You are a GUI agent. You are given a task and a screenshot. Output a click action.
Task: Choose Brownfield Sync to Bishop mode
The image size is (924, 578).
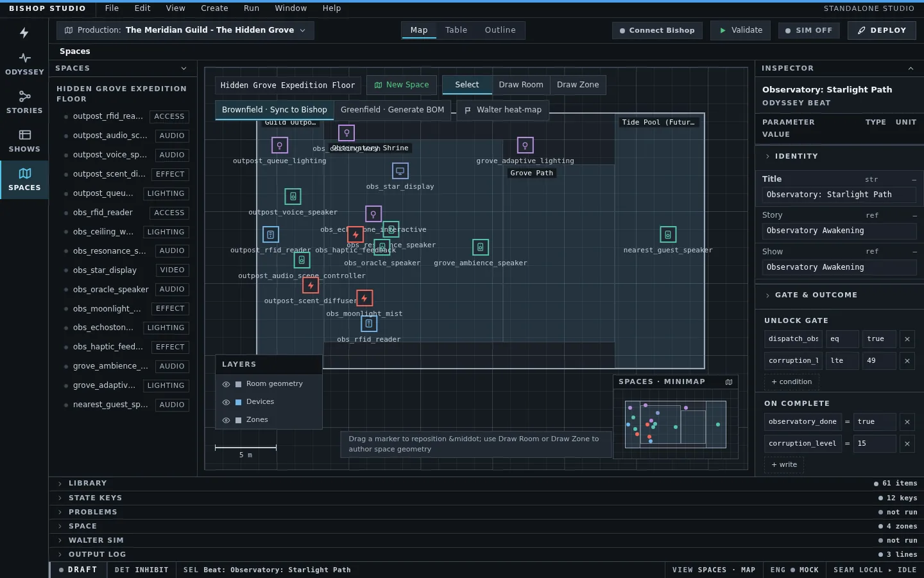[x=275, y=110]
